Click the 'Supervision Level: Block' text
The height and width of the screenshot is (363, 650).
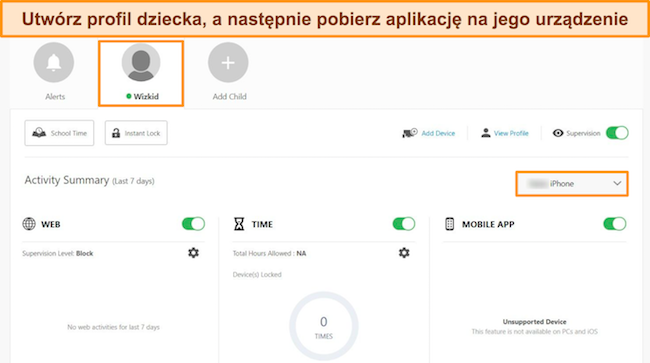(x=58, y=253)
